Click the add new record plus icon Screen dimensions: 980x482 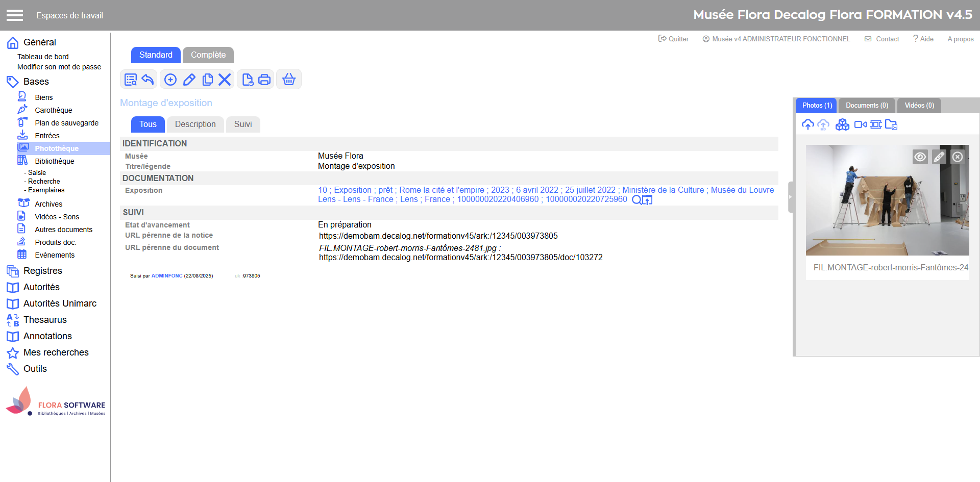170,80
